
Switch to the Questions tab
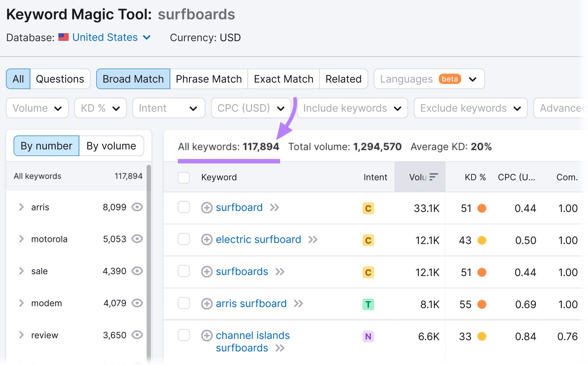[60, 79]
